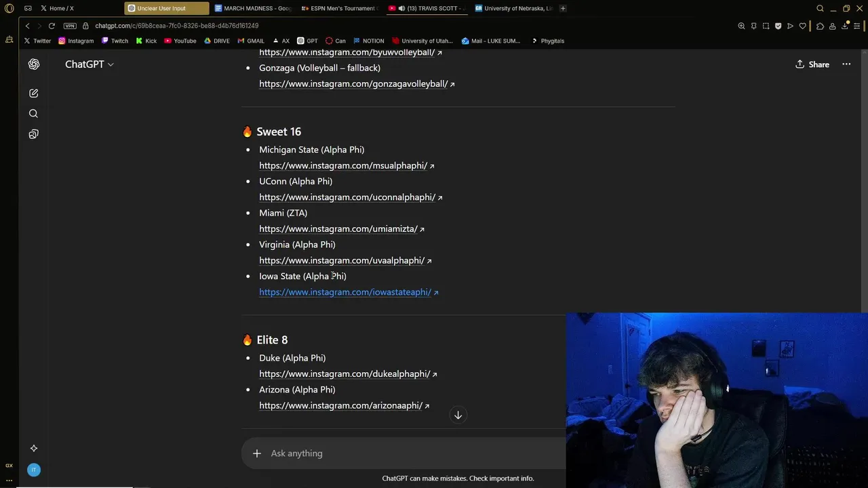Open the conversation options three-dot menu
Screen dimensions: 868x488
coord(846,64)
